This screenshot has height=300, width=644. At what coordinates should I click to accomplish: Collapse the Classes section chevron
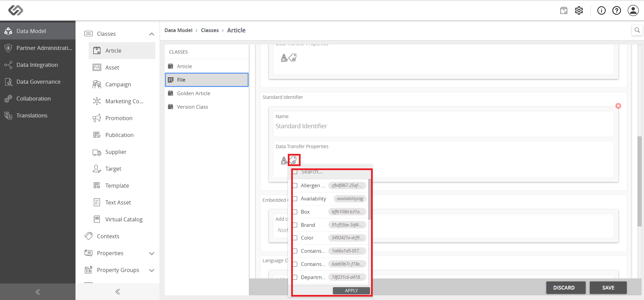pos(152,34)
